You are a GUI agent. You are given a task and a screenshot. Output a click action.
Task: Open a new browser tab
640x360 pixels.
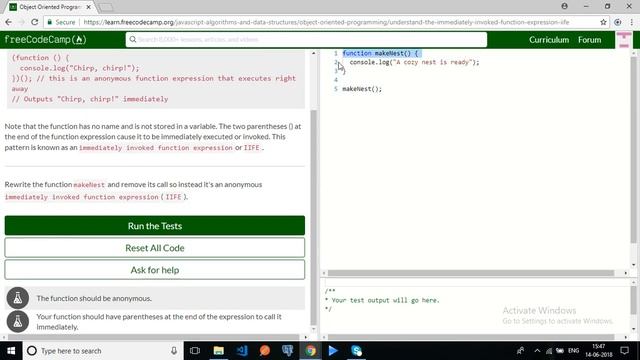(106, 7)
